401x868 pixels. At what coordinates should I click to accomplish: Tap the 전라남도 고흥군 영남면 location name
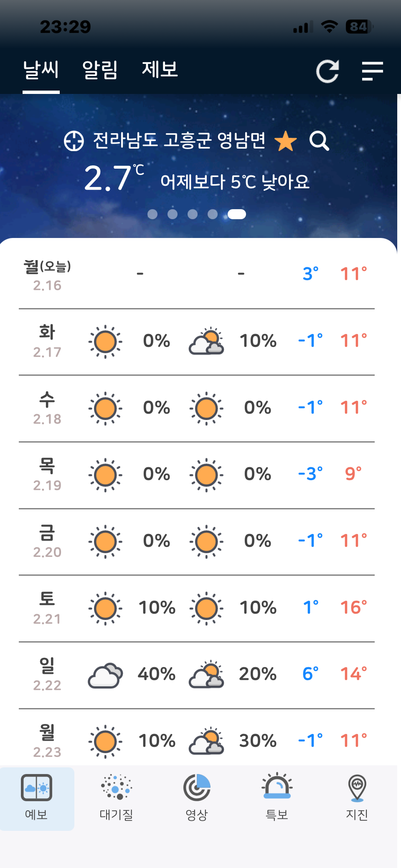[x=179, y=141]
